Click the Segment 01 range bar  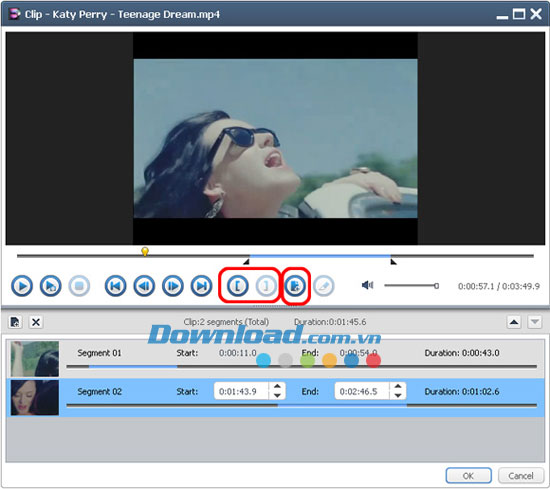[302, 367]
